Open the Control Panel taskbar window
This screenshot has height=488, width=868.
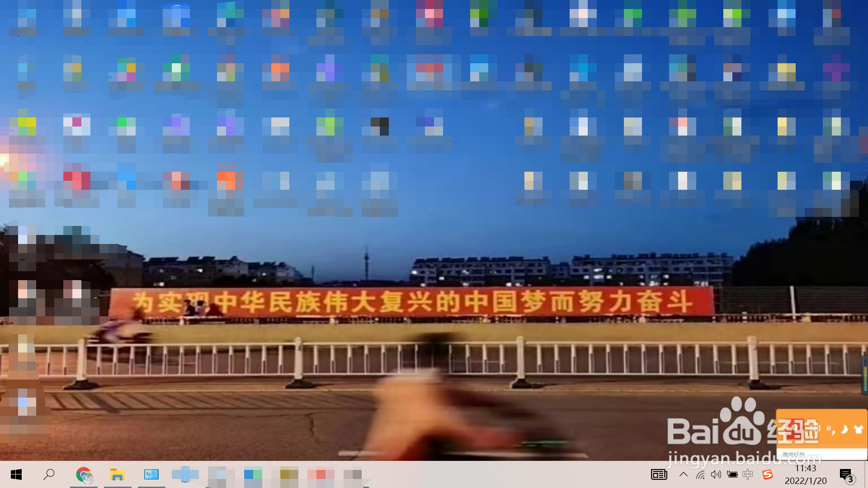151,474
